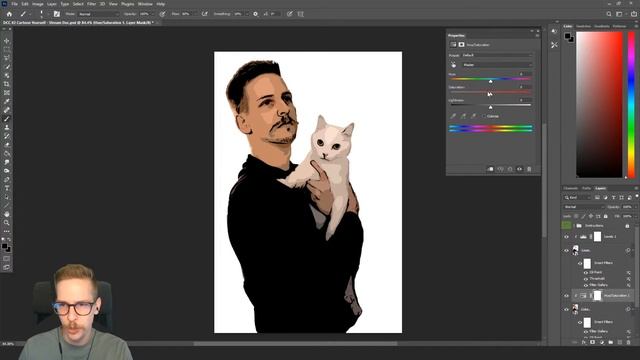Click the Home icon in the options bar

[x=9, y=14]
